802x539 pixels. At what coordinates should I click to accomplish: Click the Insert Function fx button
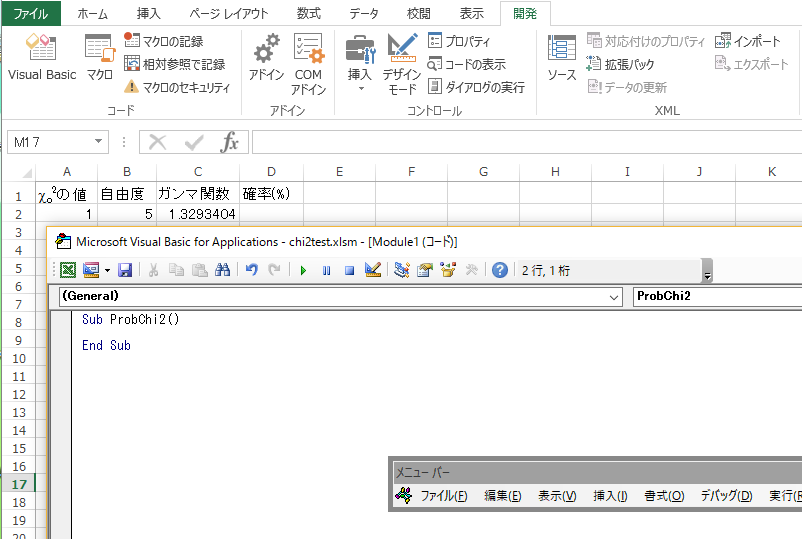pyautogui.click(x=229, y=142)
